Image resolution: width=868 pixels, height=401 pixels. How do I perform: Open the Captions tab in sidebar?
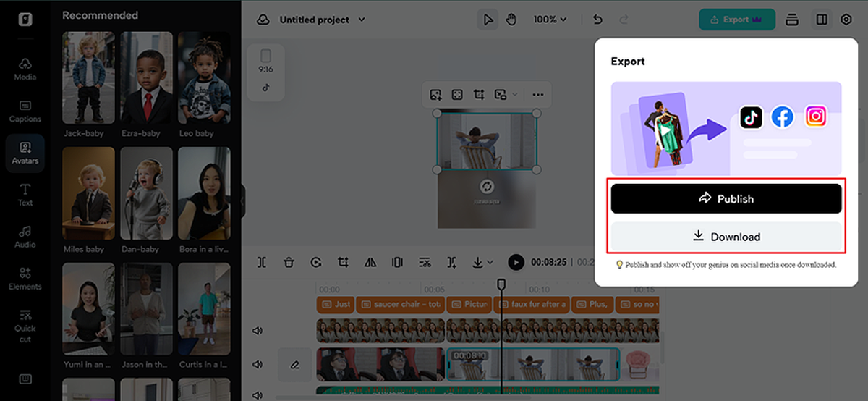point(25,111)
